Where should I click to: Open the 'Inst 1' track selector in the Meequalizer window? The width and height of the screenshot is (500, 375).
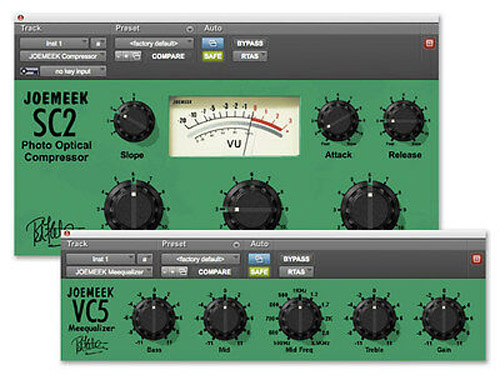pyautogui.click(x=100, y=259)
